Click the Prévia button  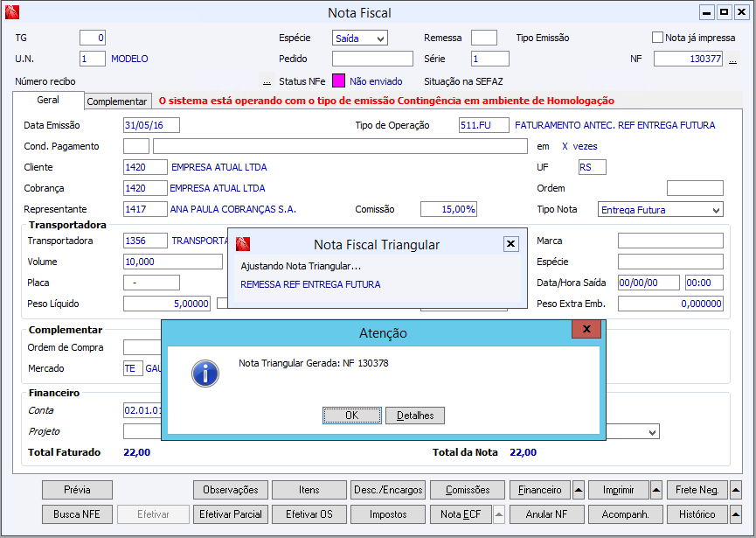pos(77,490)
